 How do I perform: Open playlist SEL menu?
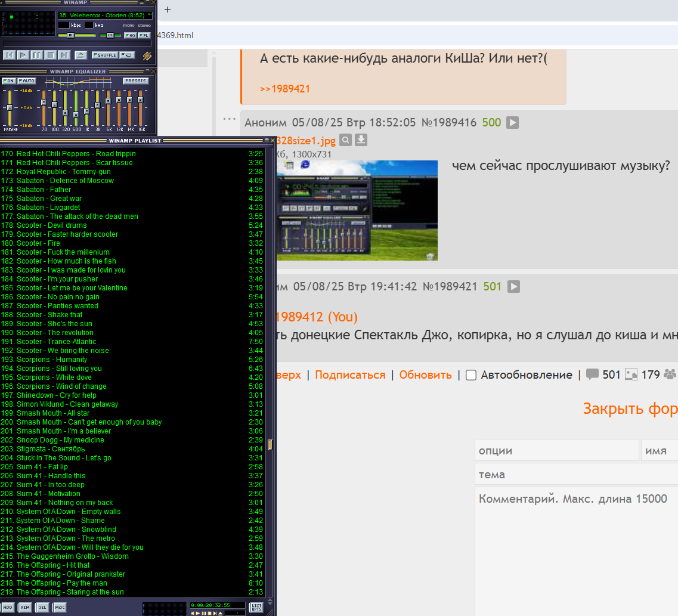pyautogui.click(x=42, y=608)
